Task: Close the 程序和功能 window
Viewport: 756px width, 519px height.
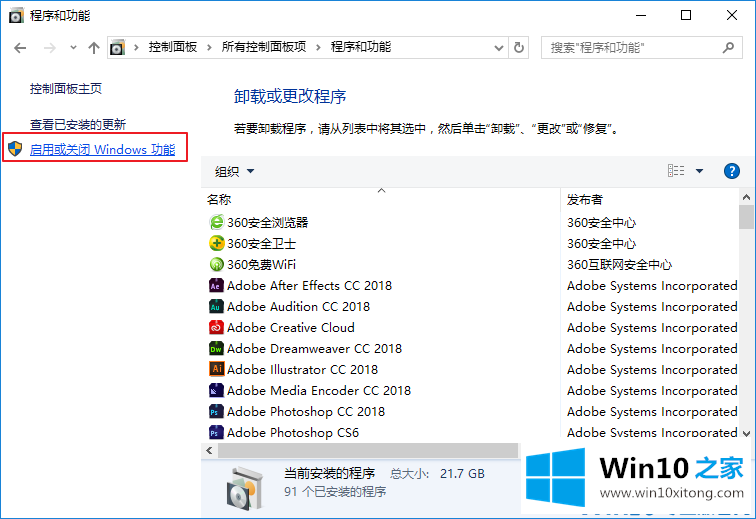Action: tap(731, 15)
